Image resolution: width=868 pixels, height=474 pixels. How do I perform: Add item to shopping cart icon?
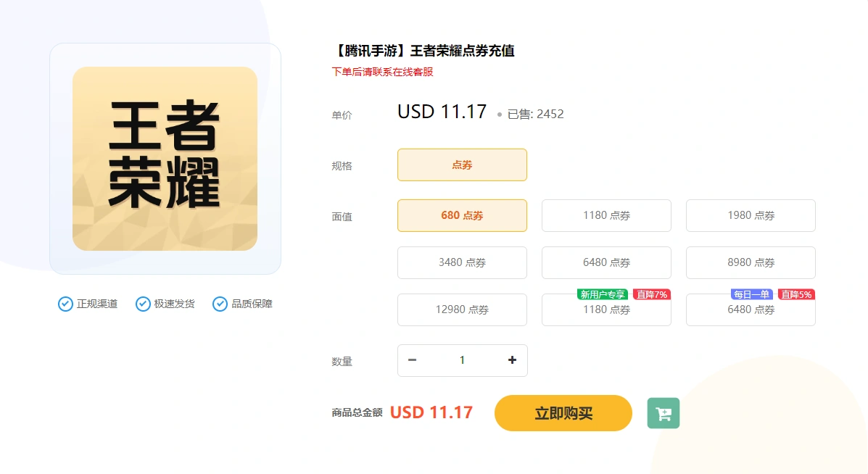coord(664,413)
